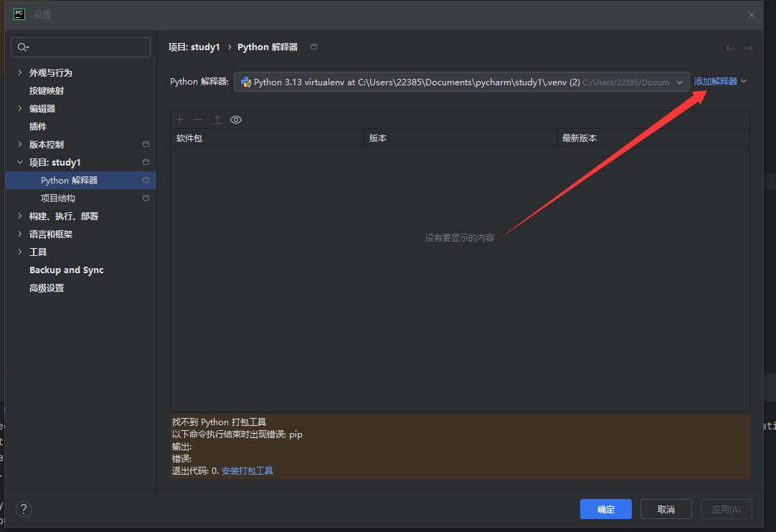
Task: Select Python 解释器 in settings tree
Action: (x=80, y=180)
